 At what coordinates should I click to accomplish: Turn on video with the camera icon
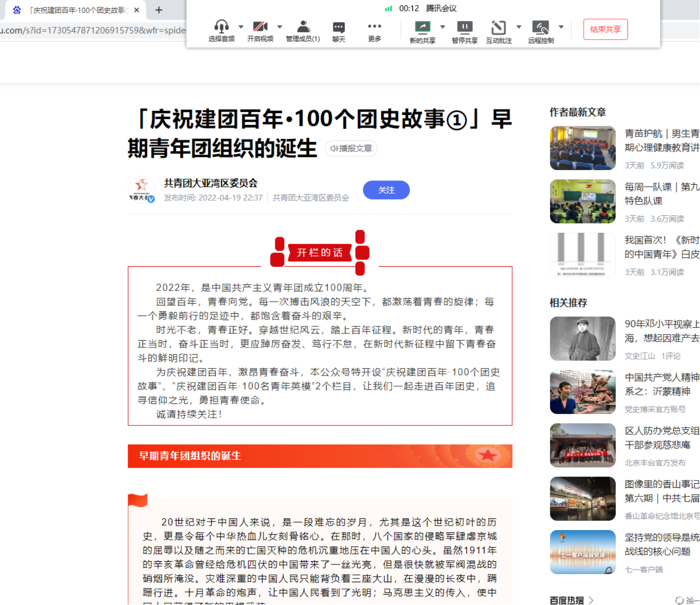point(260,27)
